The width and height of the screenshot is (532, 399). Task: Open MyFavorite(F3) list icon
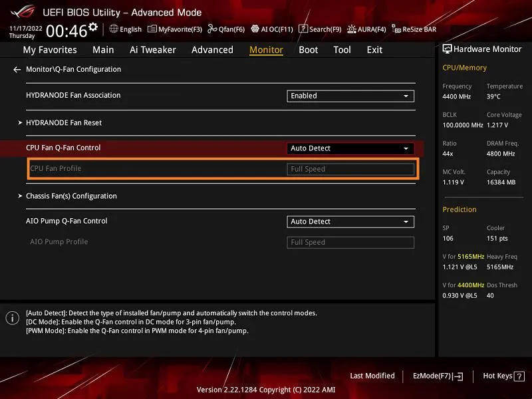(x=152, y=29)
